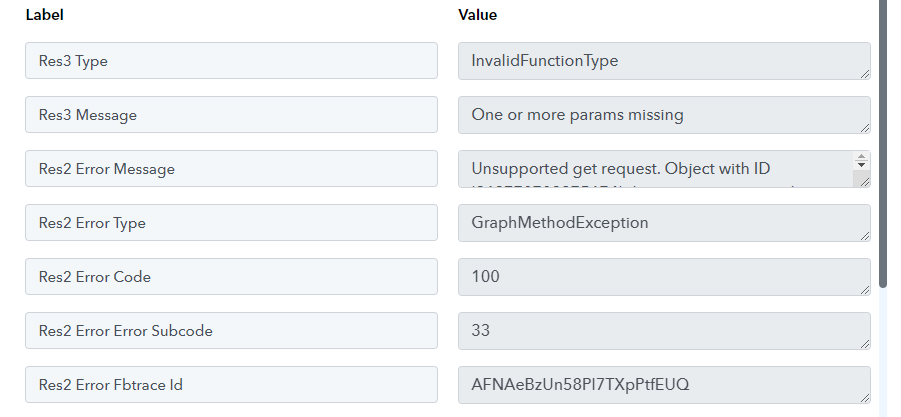Click the resize handle of InvalidFunctionType box
Viewport: 901px width, 417px height.
coord(865,74)
